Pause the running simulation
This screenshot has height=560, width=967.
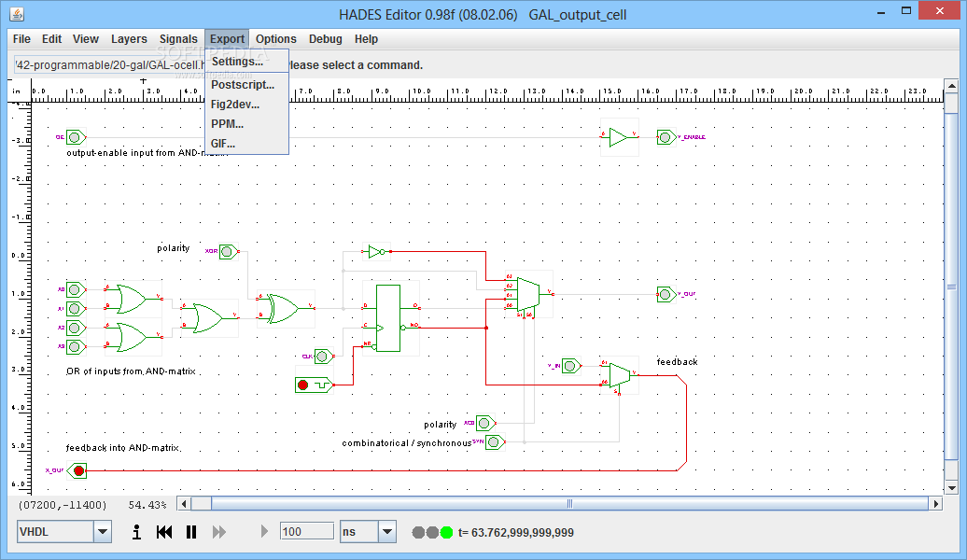coord(191,532)
